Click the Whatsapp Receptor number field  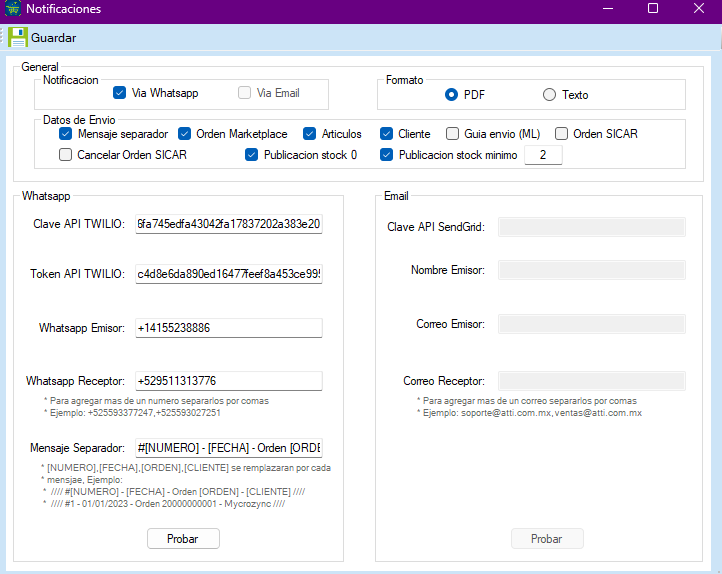pos(229,381)
